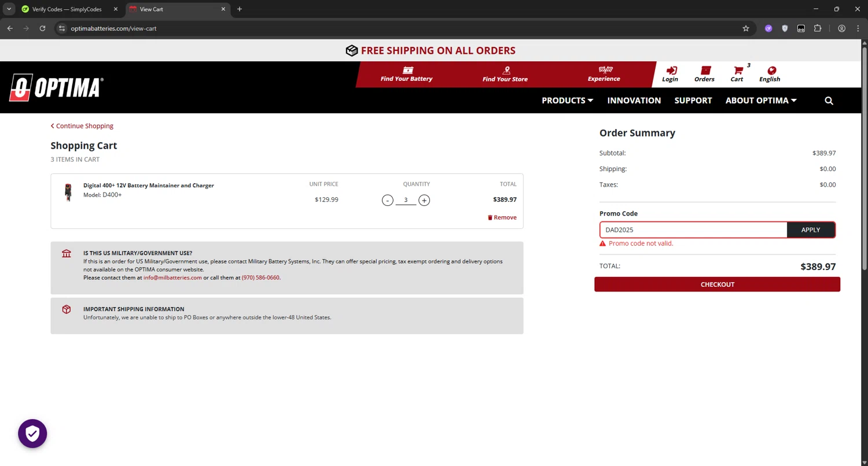Viewport: 868px width, 466px height.
Task: Open Find Your Battery
Action: [x=406, y=74]
